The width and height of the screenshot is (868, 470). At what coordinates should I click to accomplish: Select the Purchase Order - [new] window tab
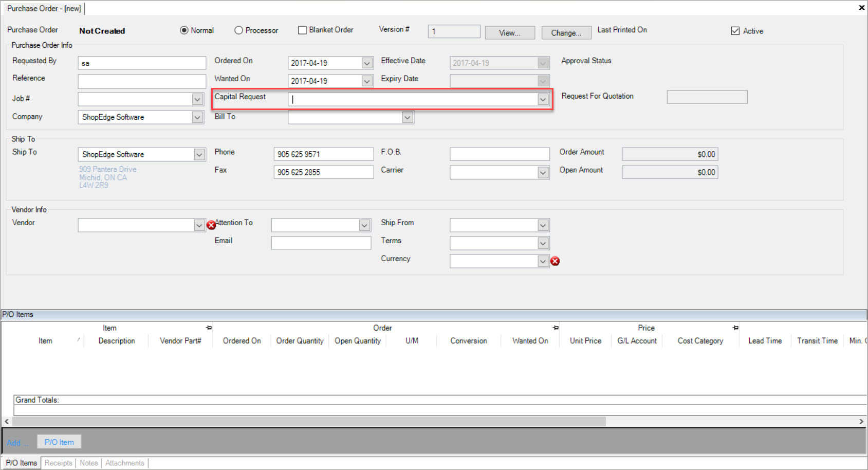point(44,9)
